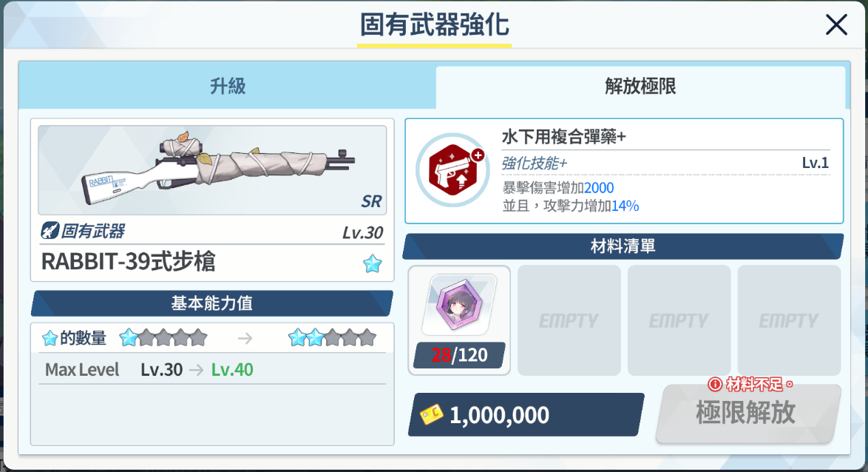This screenshot has width=868, height=472.
Task: Click the star icon beside 的數量
Action: (50, 338)
